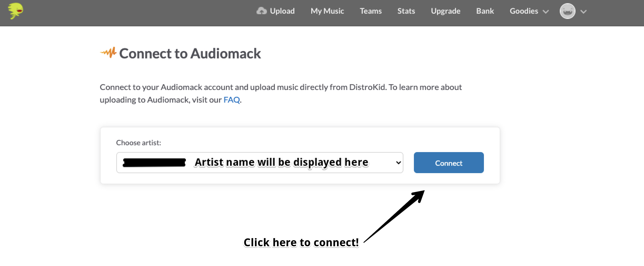Open the FAQ link
The image size is (644, 266).
pyautogui.click(x=231, y=100)
